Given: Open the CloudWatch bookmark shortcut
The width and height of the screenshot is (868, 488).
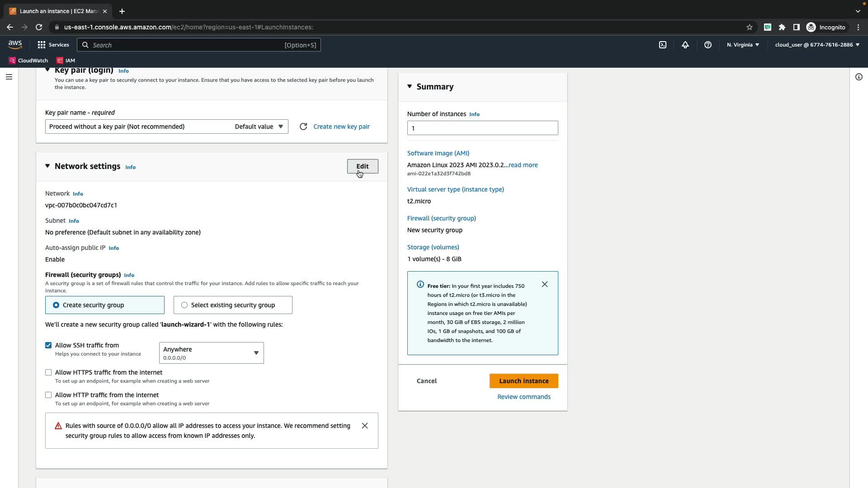Looking at the screenshot, I should click(x=28, y=60).
